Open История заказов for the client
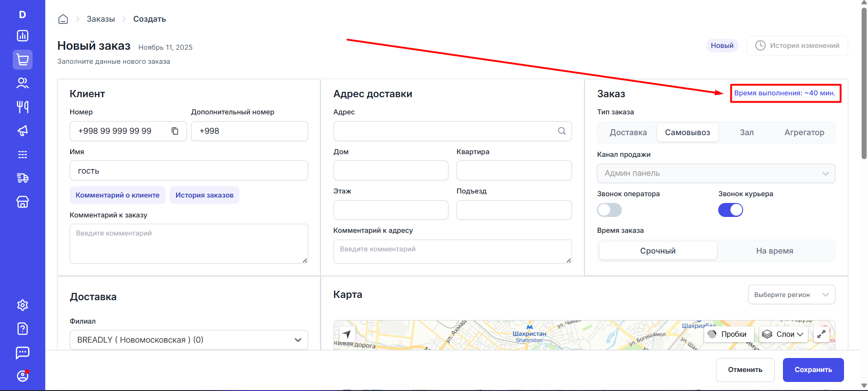This screenshot has width=868, height=391. 205,195
